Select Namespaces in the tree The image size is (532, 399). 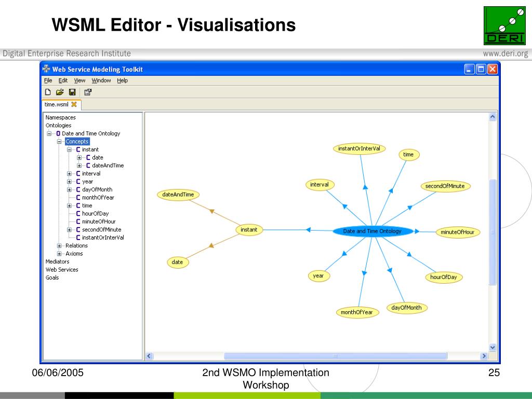[x=61, y=117]
